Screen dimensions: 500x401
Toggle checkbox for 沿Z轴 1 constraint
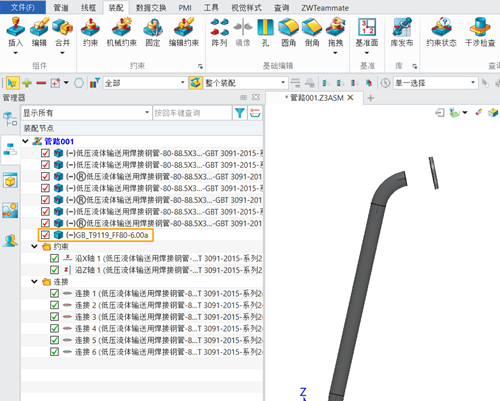pos(54,270)
